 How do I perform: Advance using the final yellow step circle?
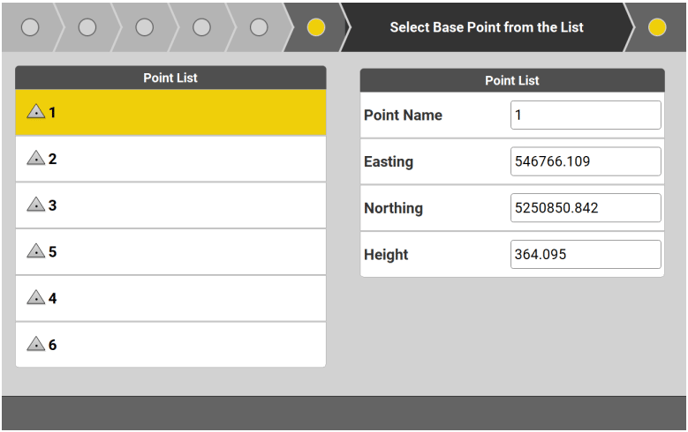pos(657,28)
